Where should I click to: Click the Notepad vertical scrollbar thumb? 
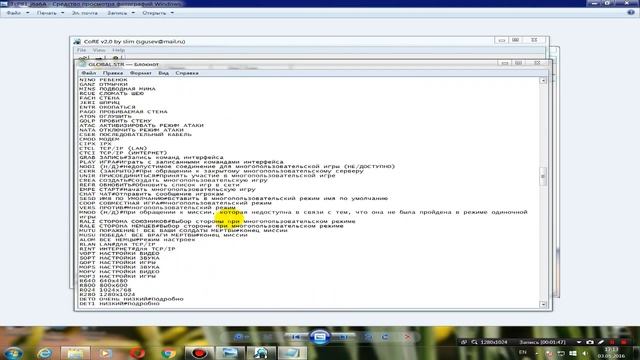coord(543,176)
